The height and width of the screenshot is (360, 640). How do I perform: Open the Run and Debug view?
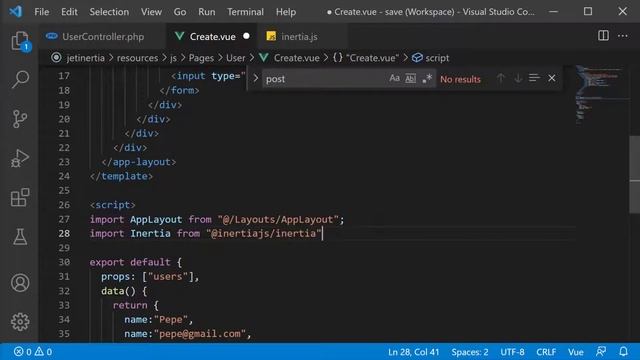pos(20,158)
